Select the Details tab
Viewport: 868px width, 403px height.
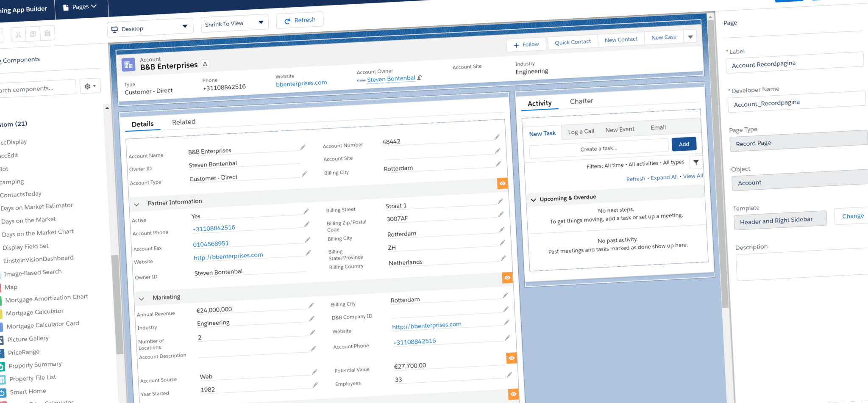click(142, 124)
